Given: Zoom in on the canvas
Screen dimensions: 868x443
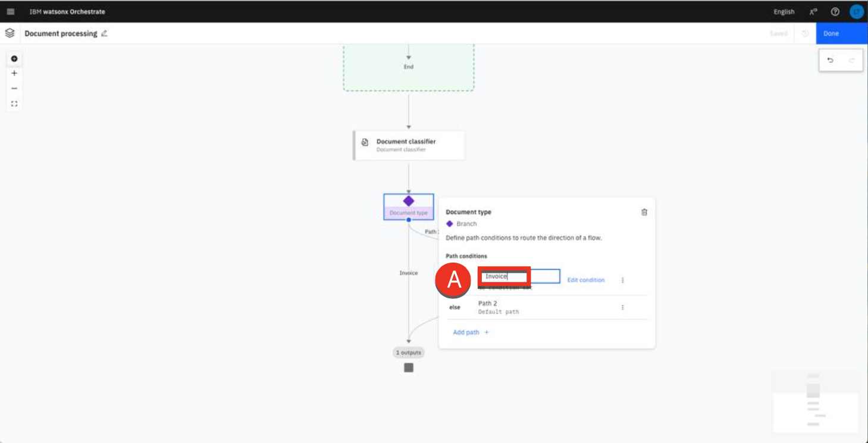Looking at the screenshot, I should (x=14, y=74).
